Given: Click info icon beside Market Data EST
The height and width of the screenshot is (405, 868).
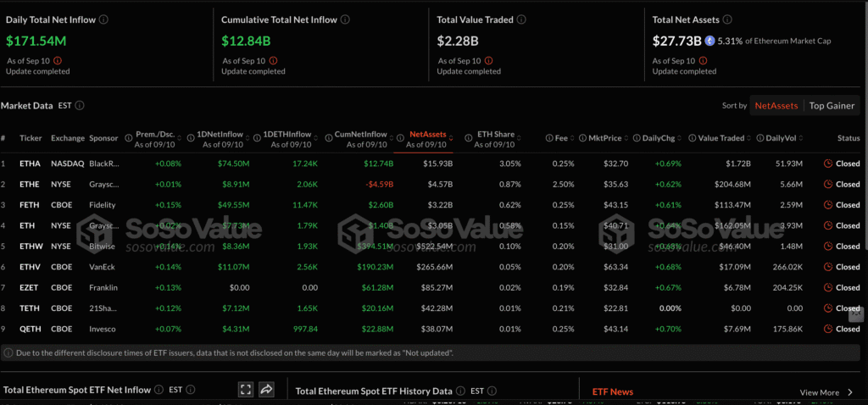Looking at the screenshot, I should coord(80,106).
